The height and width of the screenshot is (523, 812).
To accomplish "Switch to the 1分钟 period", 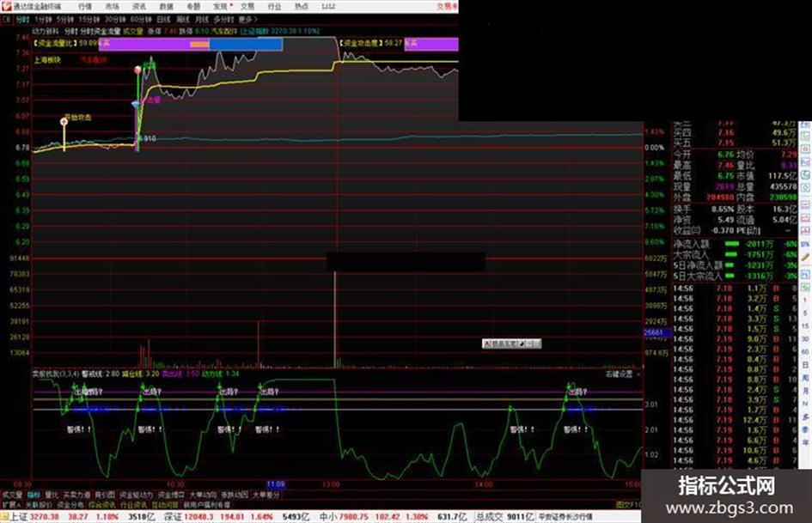I will pos(43,20).
